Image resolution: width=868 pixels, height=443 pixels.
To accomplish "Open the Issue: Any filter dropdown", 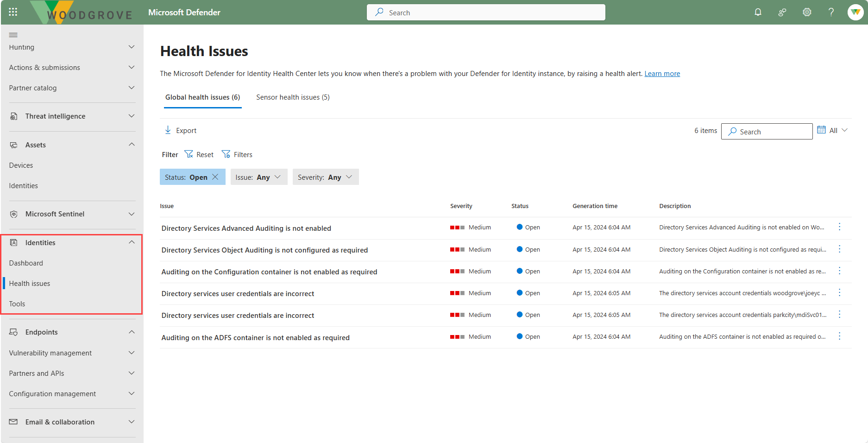I will (x=259, y=177).
